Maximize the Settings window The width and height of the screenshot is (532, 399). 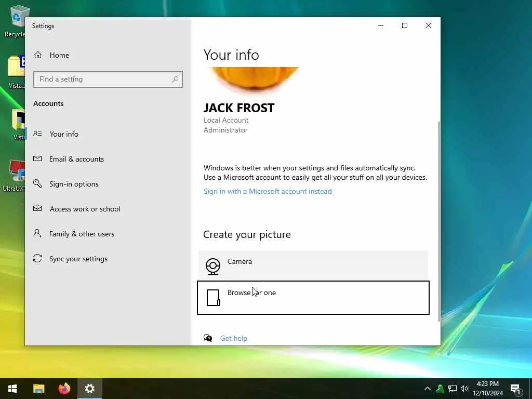(x=404, y=26)
